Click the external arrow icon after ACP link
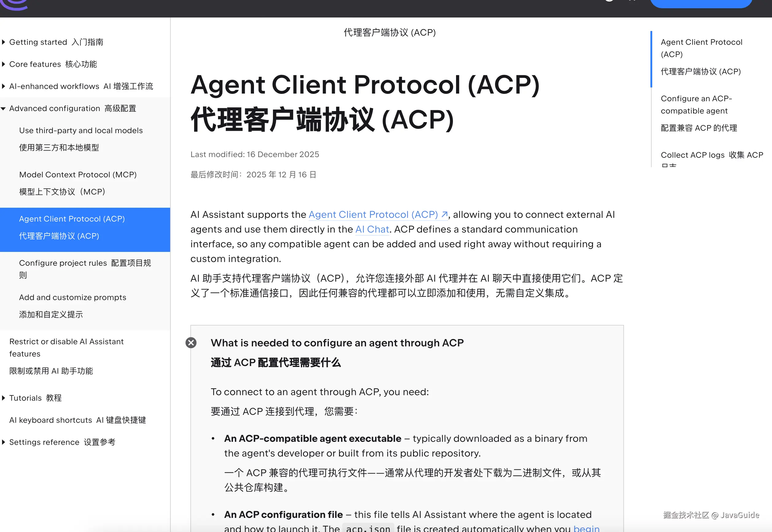 (x=444, y=214)
